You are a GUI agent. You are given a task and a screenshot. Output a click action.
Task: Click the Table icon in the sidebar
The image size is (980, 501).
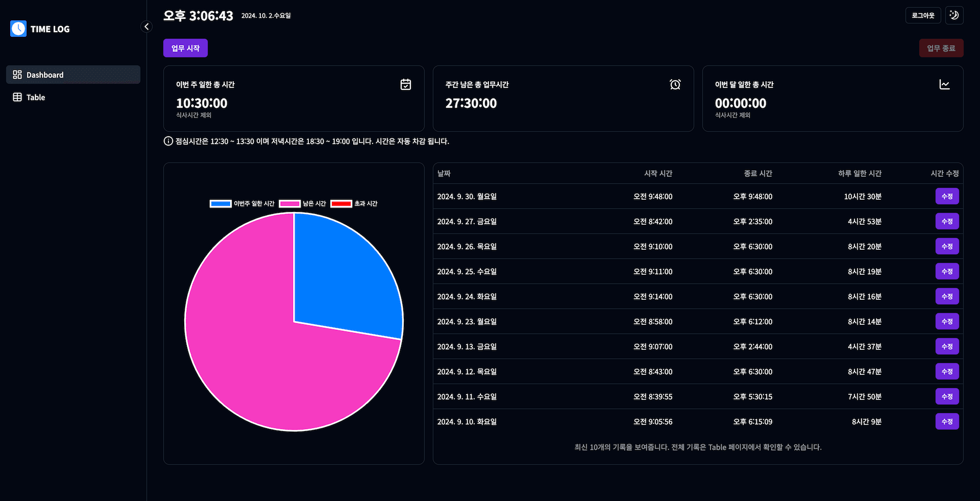coord(17,97)
